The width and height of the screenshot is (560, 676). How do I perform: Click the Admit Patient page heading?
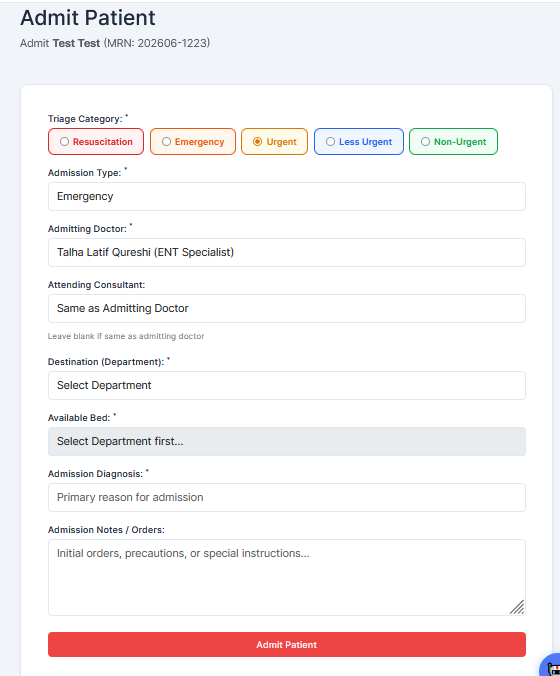pyautogui.click(x=88, y=18)
